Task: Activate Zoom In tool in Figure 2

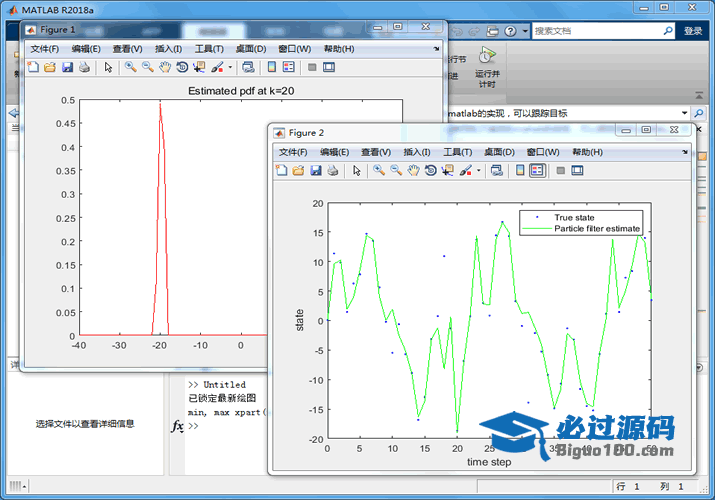Action: [x=379, y=170]
